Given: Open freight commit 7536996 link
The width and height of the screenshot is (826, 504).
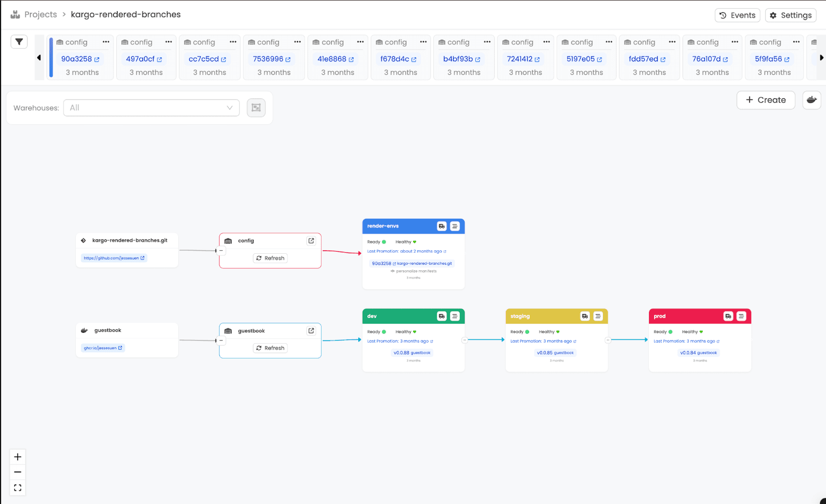Looking at the screenshot, I should [272, 59].
